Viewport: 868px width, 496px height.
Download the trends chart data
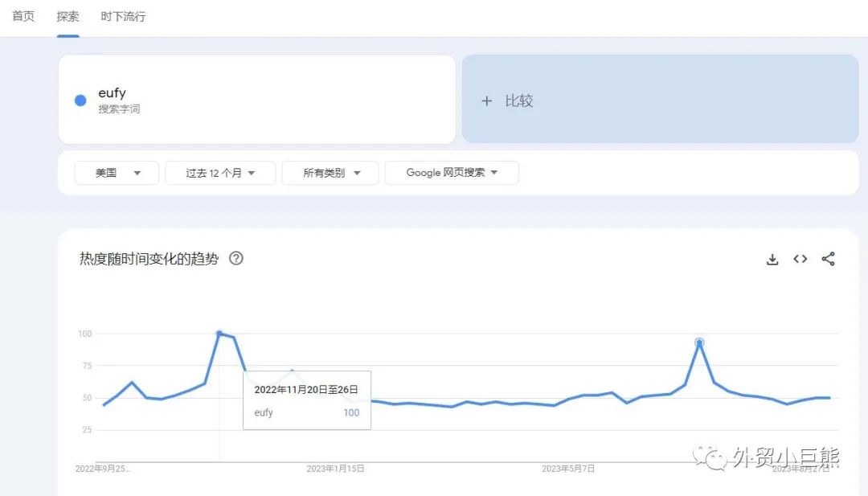[772, 259]
